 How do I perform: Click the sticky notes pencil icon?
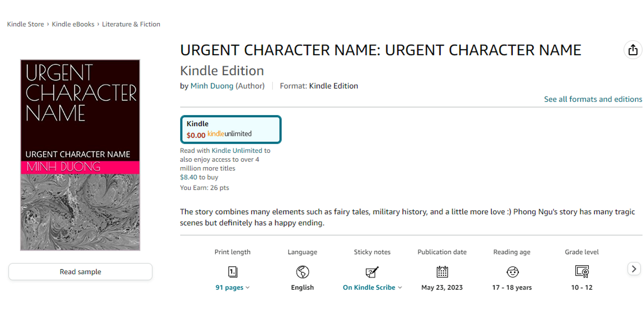(x=372, y=271)
